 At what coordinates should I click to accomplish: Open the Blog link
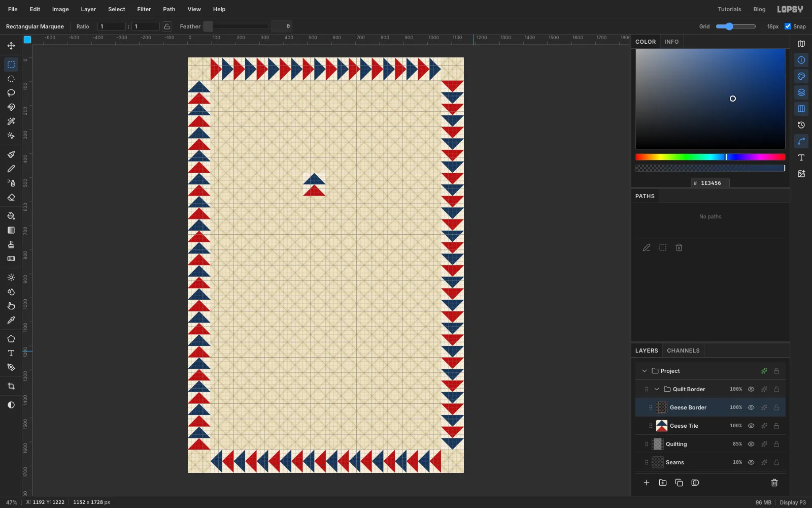point(759,9)
